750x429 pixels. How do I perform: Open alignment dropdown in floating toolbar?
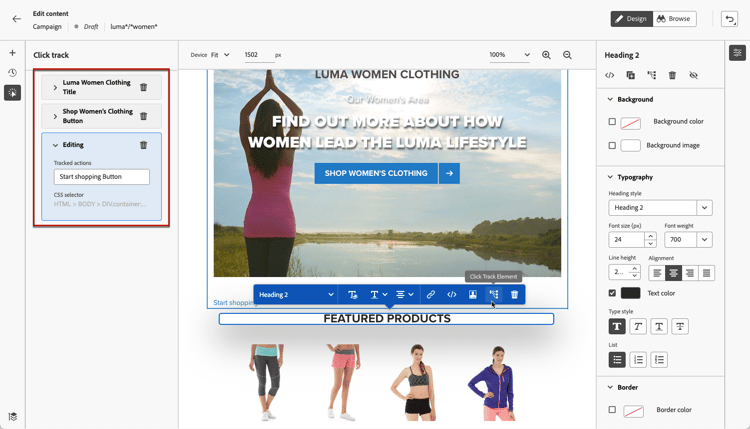[x=405, y=295]
